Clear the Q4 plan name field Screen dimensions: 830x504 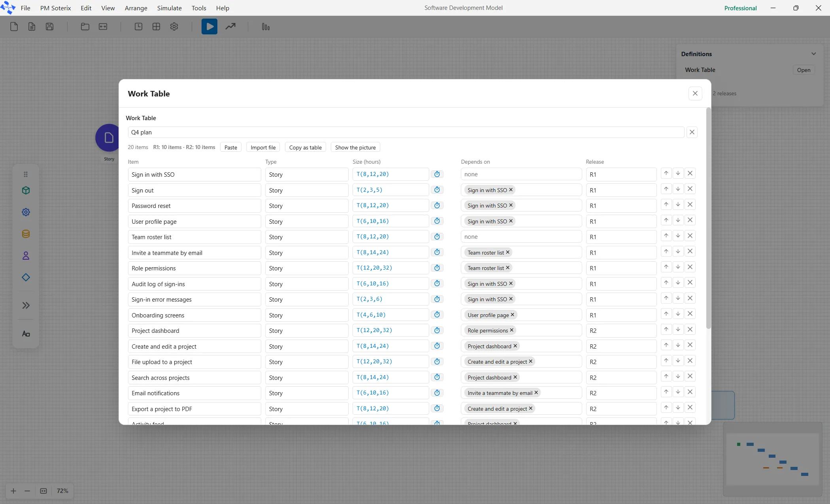click(x=692, y=132)
